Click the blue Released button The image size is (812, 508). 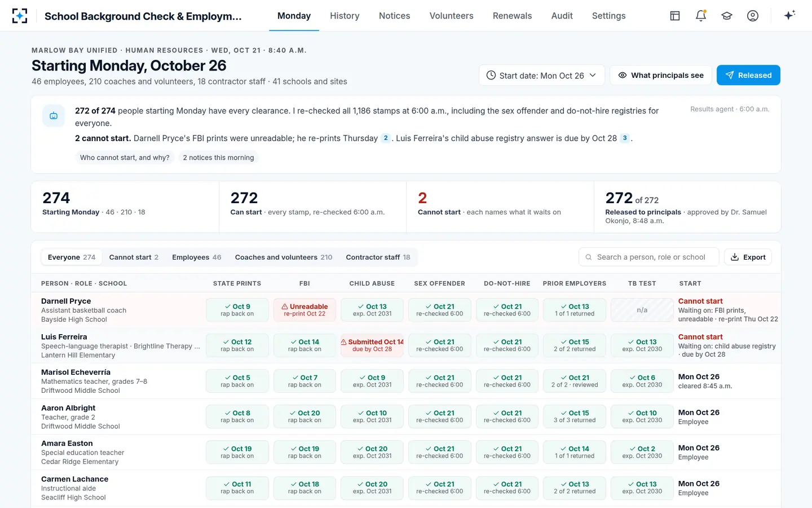pos(748,75)
